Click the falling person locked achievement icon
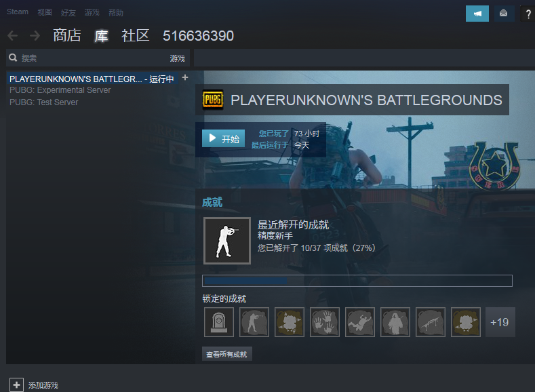 click(360, 322)
